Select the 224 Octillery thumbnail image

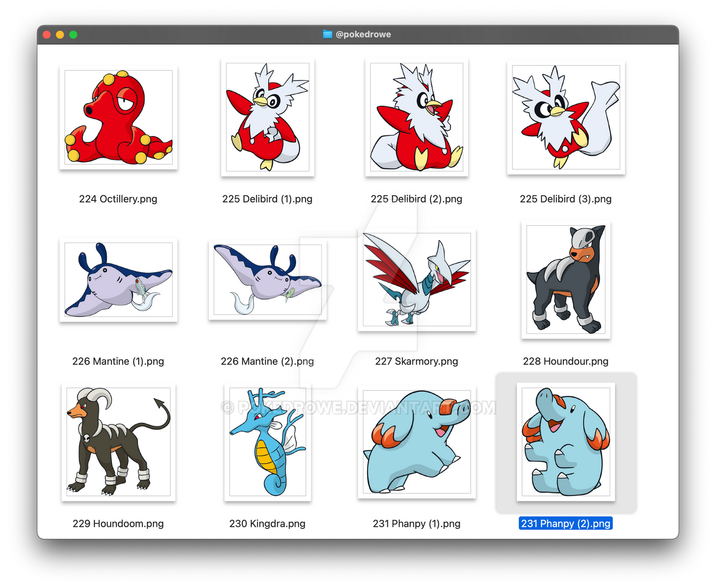[x=118, y=117]
